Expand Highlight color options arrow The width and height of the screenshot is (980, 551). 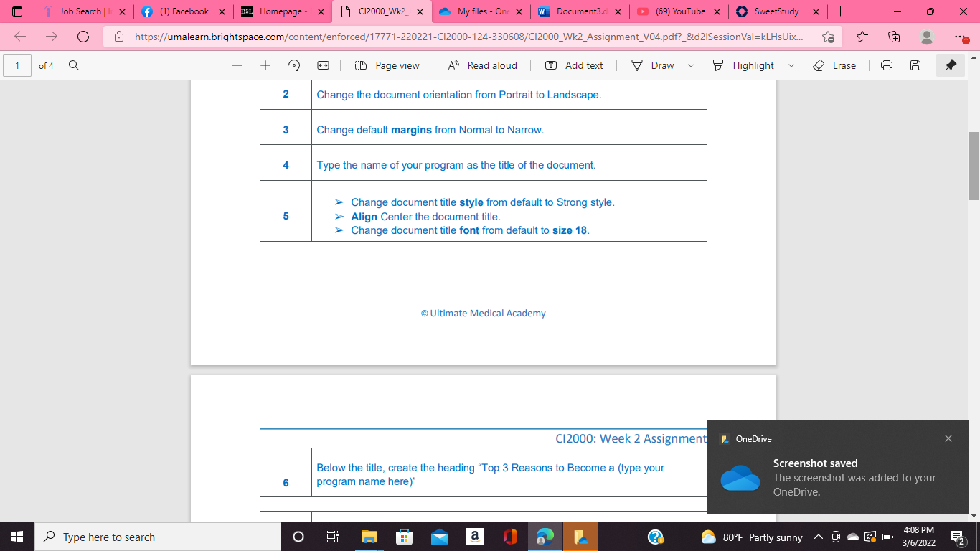(791, 65)
